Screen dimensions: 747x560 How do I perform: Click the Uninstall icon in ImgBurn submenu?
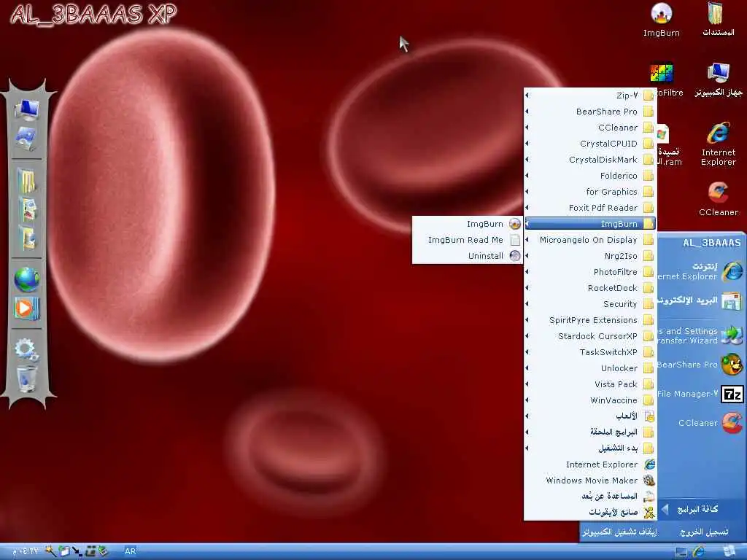click(x=515, y=256)
